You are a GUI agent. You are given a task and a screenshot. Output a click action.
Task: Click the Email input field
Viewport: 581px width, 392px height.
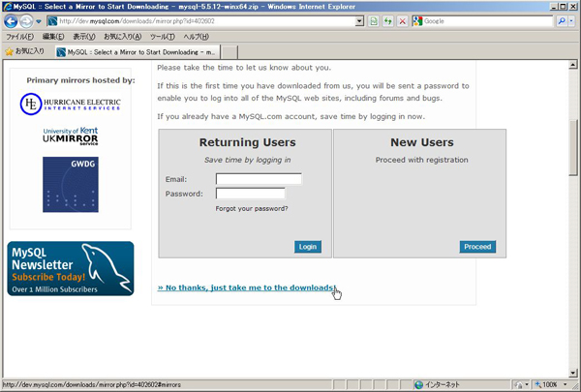point(259,179)
